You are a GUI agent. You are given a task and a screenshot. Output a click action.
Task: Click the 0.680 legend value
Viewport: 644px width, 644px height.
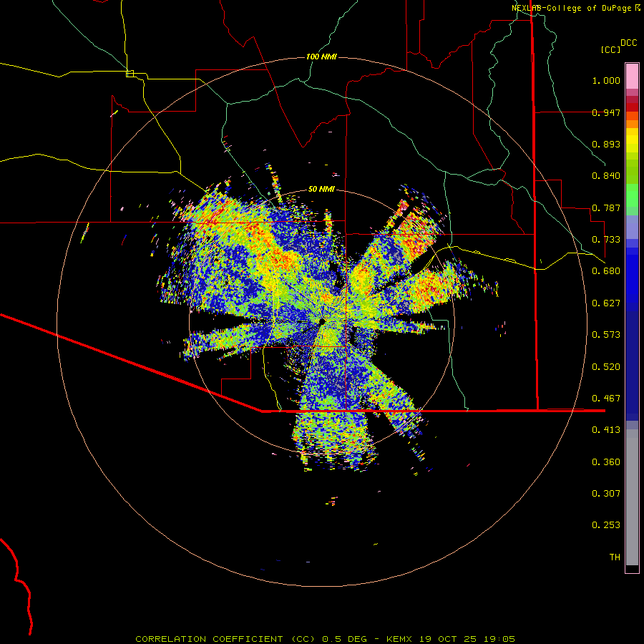point(606,271)
